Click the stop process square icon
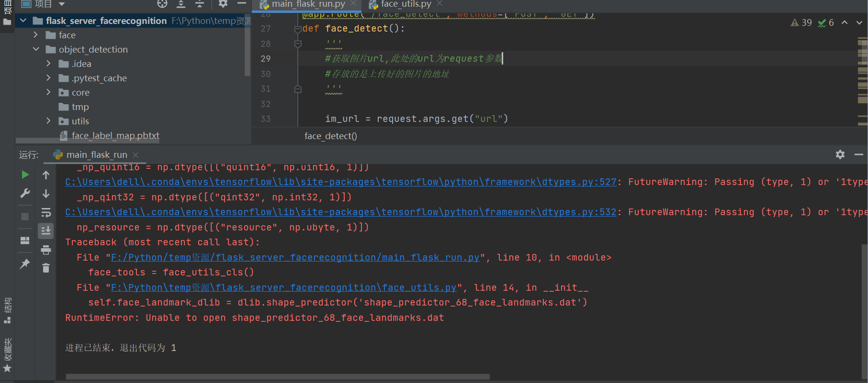 (25, 217)
